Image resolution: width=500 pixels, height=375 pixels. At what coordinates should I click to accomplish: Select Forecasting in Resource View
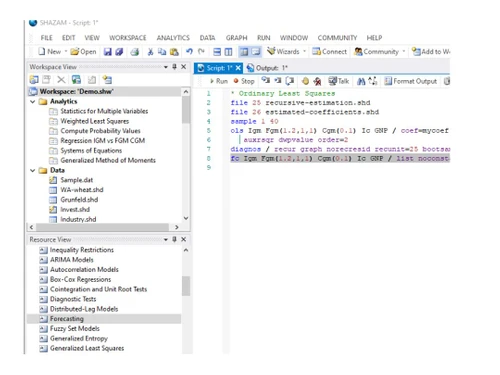(104, 319)
